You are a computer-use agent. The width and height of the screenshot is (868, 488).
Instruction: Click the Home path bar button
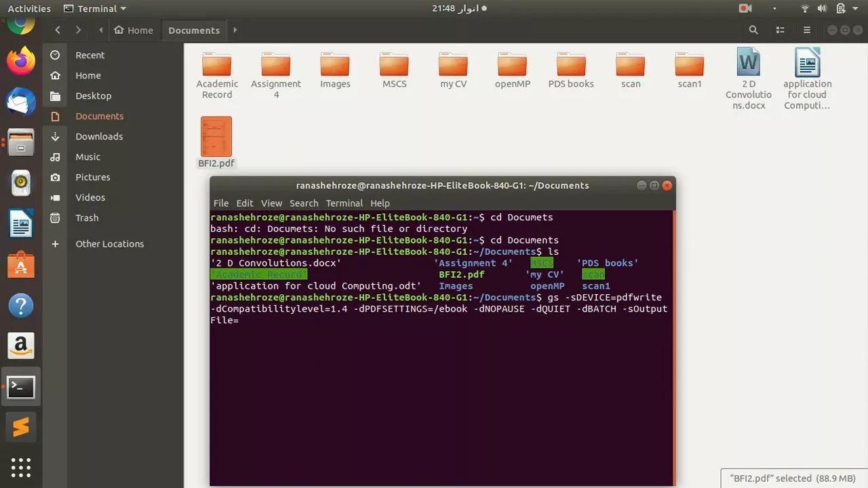point(134,30)
